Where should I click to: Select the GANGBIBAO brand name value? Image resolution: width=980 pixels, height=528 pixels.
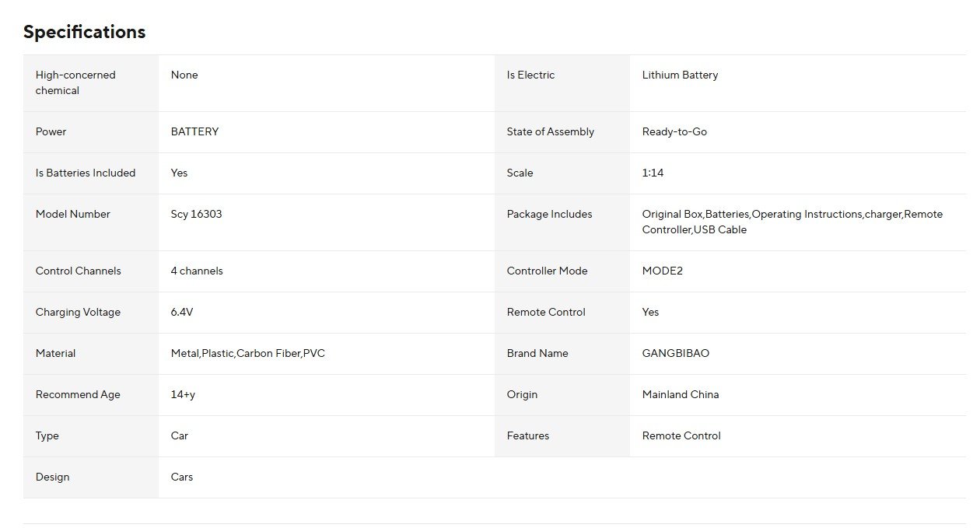tap(675, 353)
